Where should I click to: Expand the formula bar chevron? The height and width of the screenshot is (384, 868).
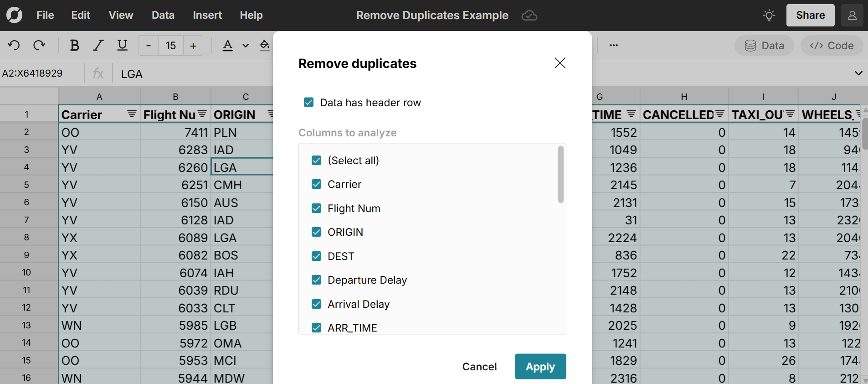click(858, 73)
